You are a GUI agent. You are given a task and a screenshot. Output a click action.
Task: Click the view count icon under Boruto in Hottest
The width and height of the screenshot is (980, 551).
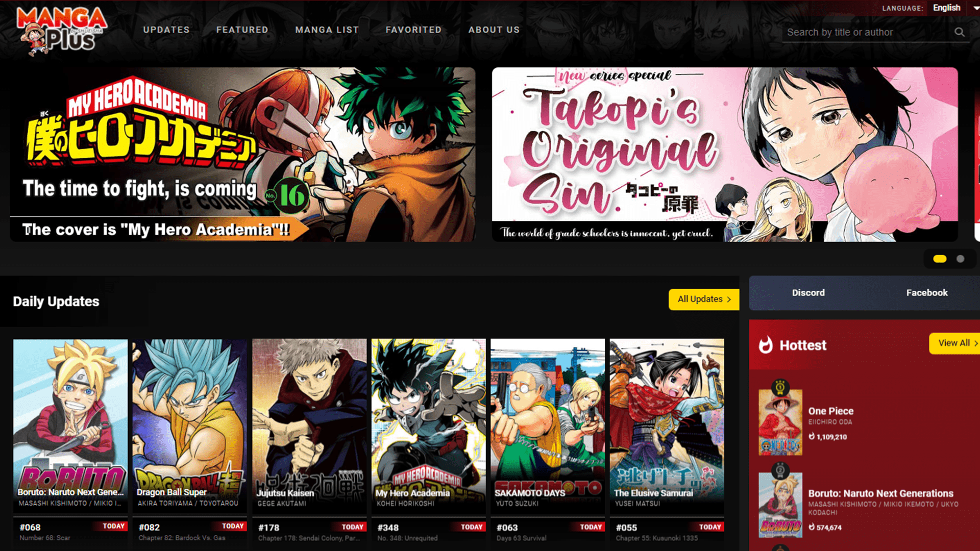[x=812, y=527]
